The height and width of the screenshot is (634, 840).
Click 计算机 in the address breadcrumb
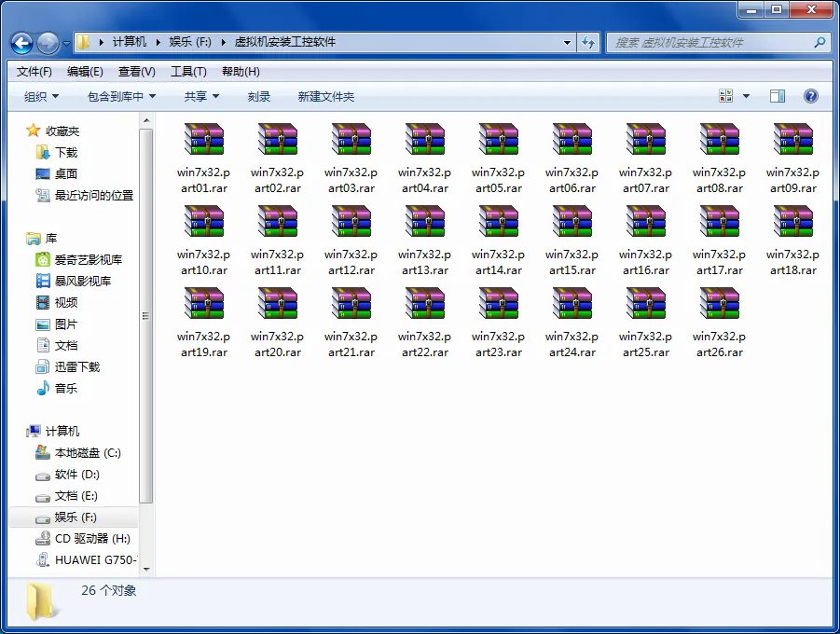(x=129, y=42)
